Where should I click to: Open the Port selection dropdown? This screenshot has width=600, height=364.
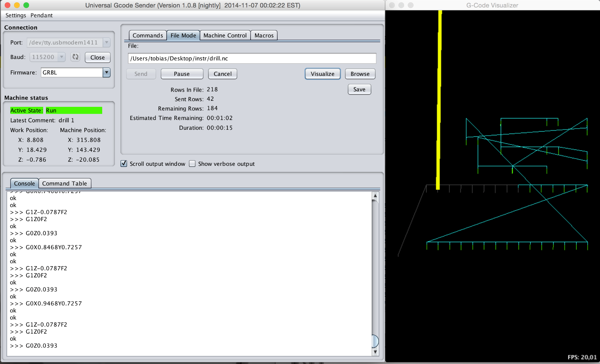tap(106, 42)
